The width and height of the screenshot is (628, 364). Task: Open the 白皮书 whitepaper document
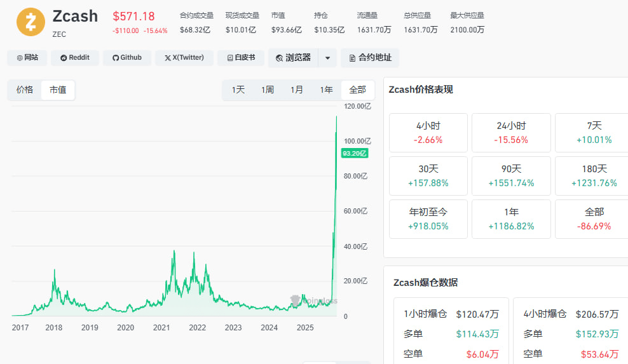241,58
